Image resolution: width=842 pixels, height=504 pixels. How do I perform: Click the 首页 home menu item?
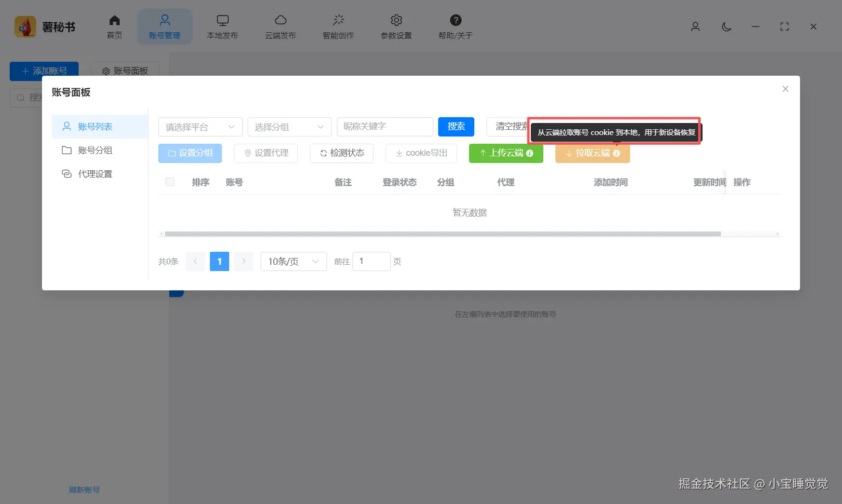pos(114,27)
